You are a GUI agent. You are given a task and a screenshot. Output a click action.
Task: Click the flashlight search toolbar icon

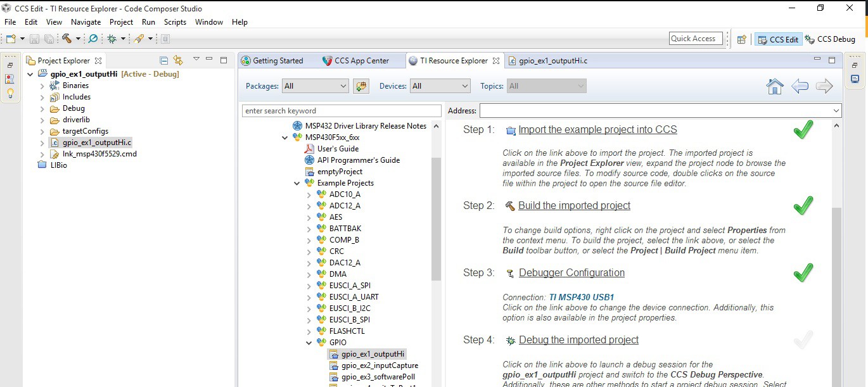(139, 39)
